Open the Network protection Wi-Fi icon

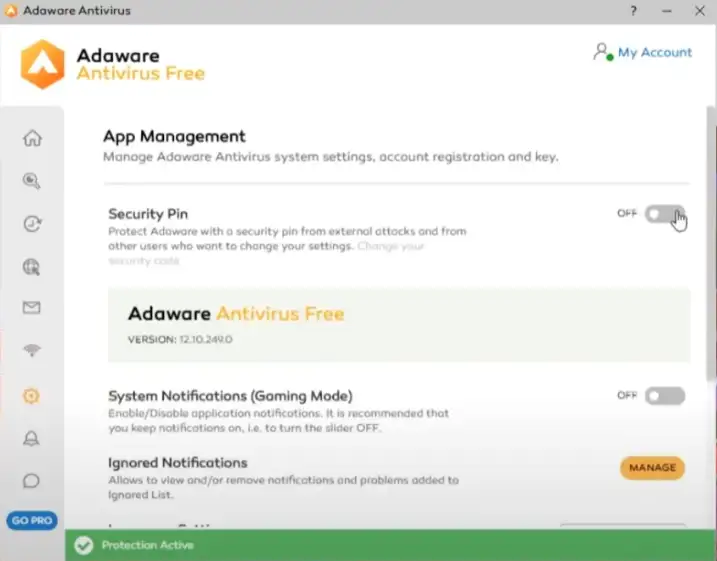click(32, 352)
